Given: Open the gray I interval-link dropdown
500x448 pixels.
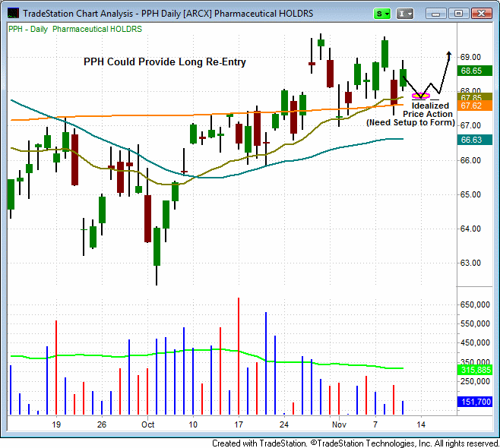Looking at the screenshot, I should click(x=405, y=14).
